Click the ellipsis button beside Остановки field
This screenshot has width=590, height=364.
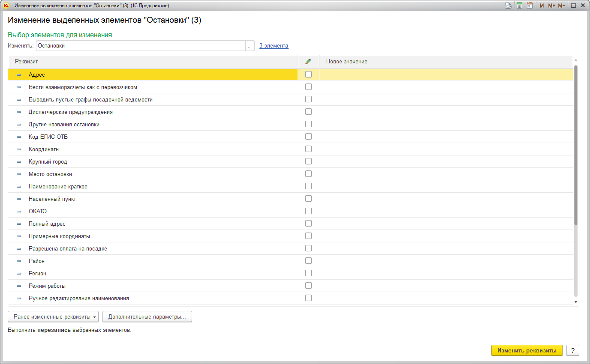pos(250,46)
